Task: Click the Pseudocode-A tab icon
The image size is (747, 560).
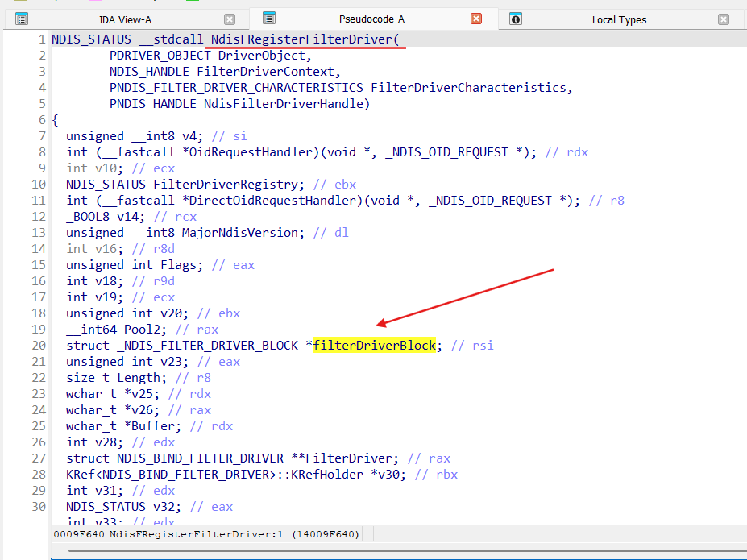Action: pos(269,18)
